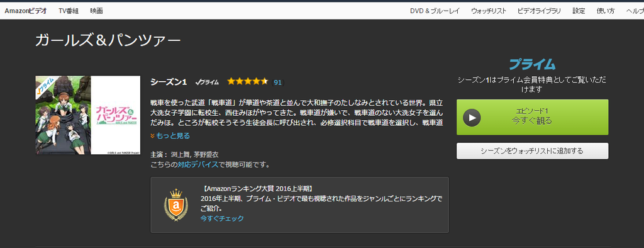Click the large blue プライム logo
Image resolution: width=644 pixels, height=248 pixels.
532,64
